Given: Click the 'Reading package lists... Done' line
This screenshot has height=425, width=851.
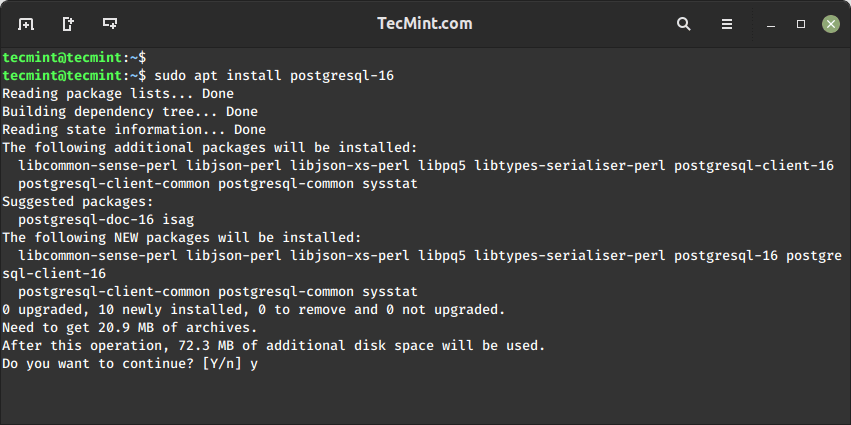Looking at the screenshot, I should tap(118, 94).
